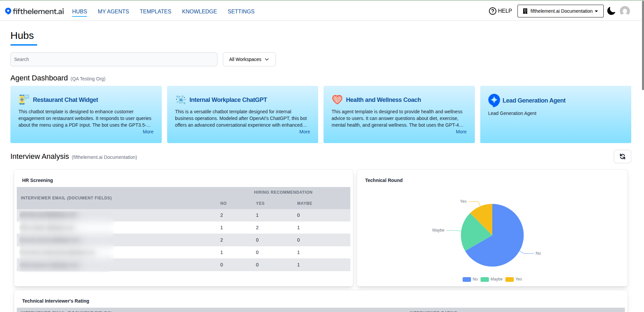Open the fifthelement.ai Documentation organization dropdown
644x312 pixels.
tap(560, 11)
